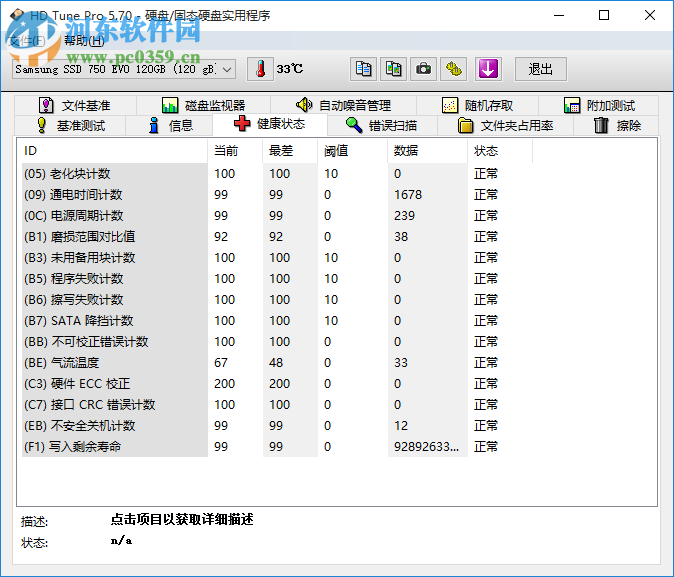Select the (C7) 接口 CRC 错误计数 row
Screen dimensions: 674x577
(x=277, y=405)
